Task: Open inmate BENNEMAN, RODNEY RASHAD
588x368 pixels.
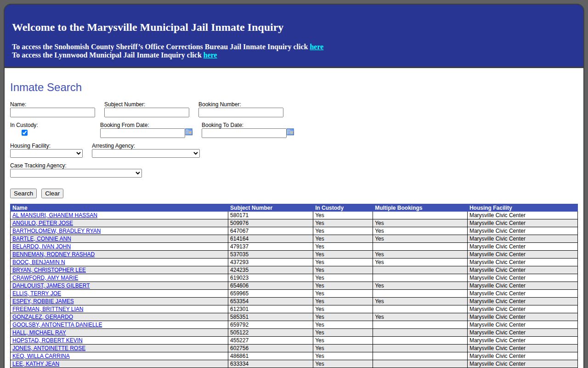Action: coord(53,254)
